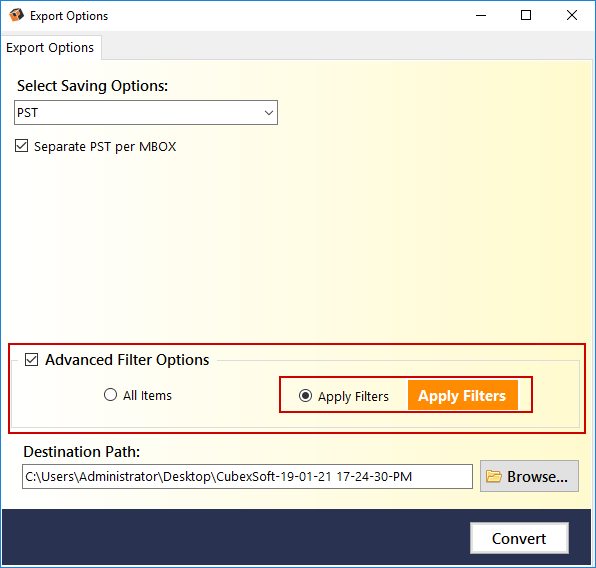Screen dimensions: 596x568
Task: Uncheck the Separate PST per MBOX checkbox
Action: (22, 146)
